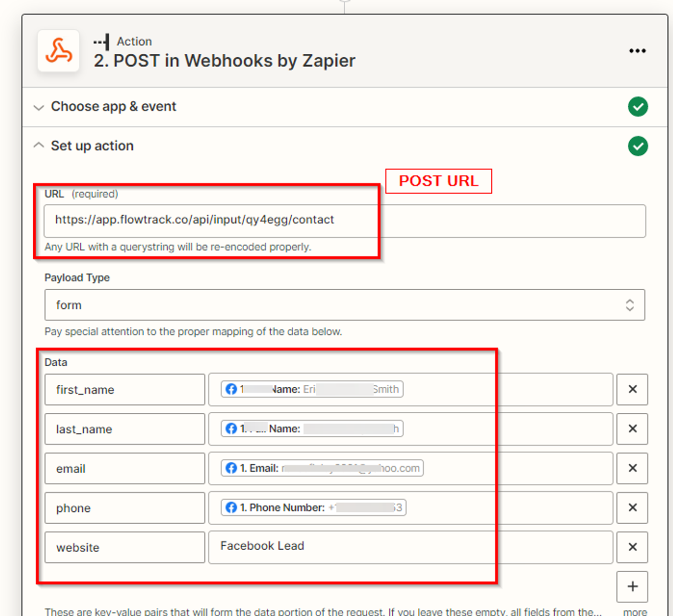Click the more link in the description
Screen dimensions: 673x616
tap(635, 612)
